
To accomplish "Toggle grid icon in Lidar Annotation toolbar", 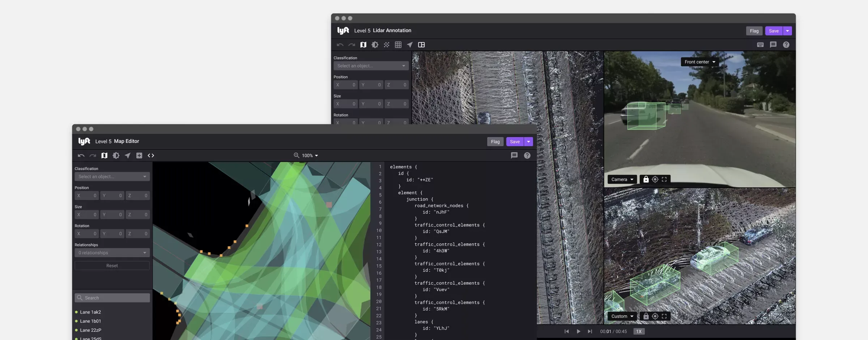I will pyautogui.click(x=398, y=45).
